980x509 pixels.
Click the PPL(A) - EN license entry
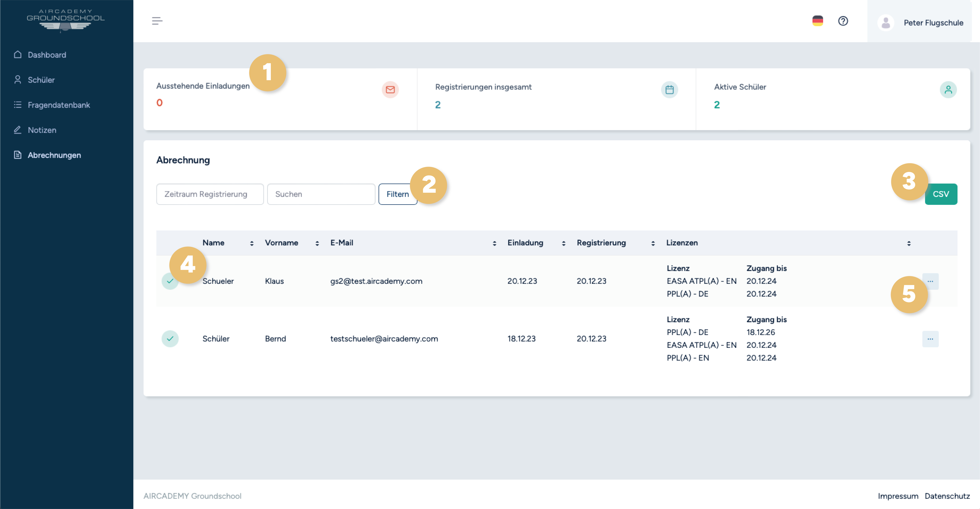click(x=688, y=358)
